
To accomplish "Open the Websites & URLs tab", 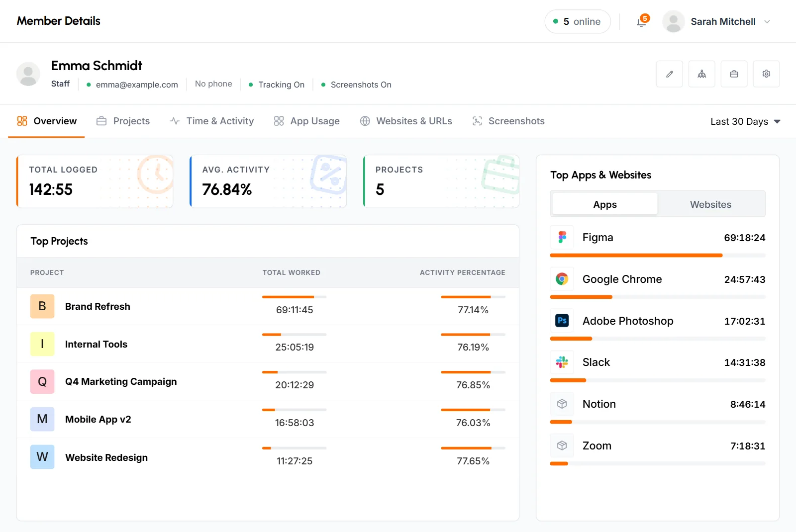I will click(x=406, y=121).
